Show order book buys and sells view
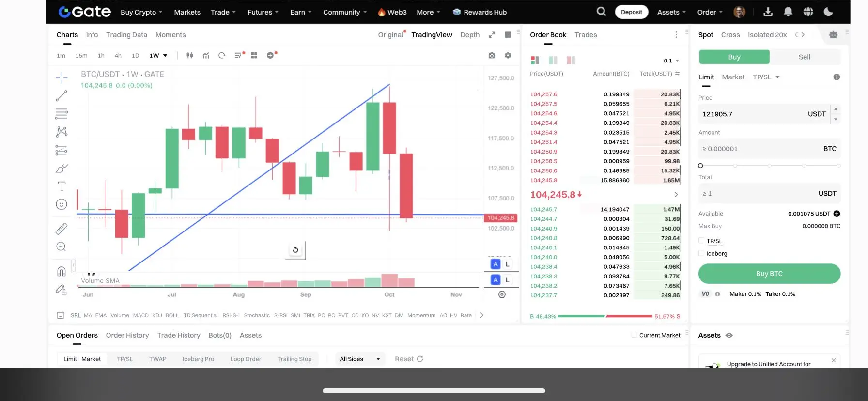 coord(535,60)
